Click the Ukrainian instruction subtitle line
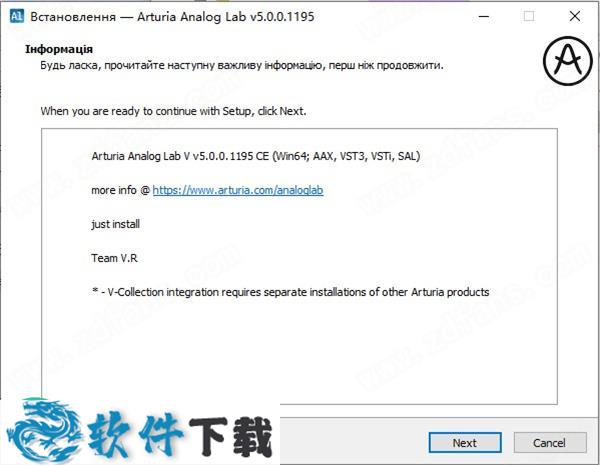 coord(242,65)
